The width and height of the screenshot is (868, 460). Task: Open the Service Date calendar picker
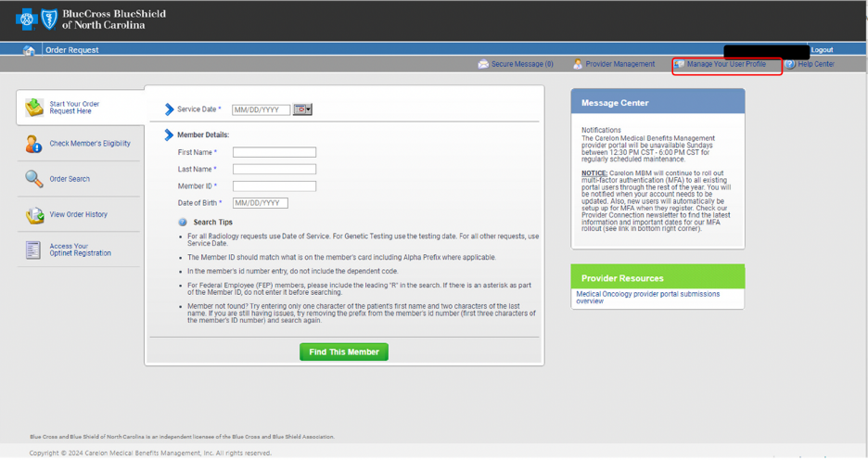pyautogui.click(x=302, y=109)
